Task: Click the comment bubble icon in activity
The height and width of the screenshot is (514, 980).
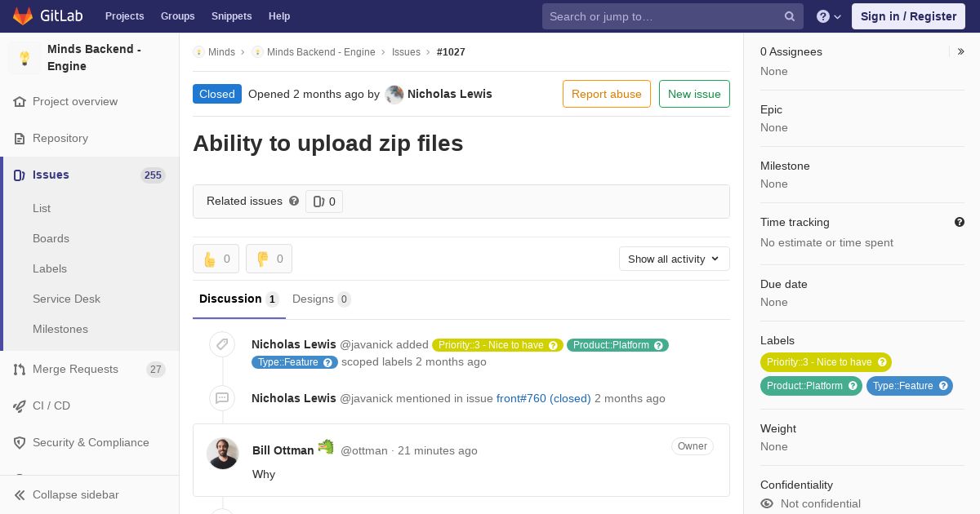Action: (222, 398)
